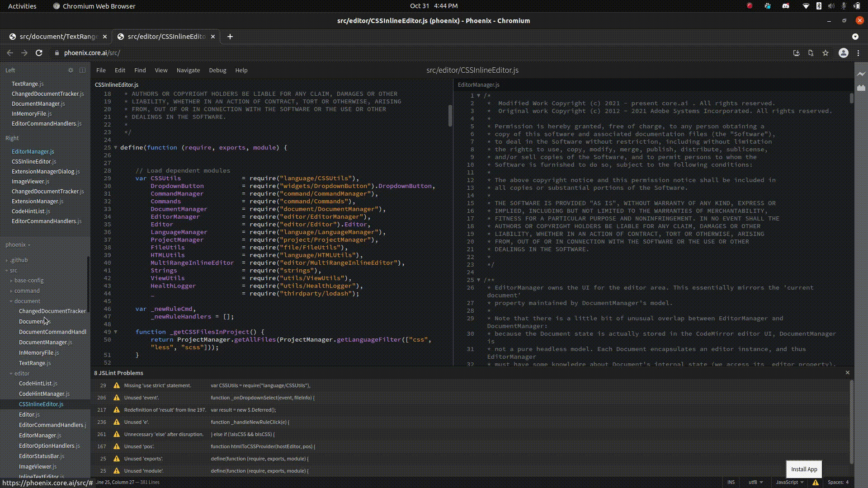Open Chrome's three-dot browser menu
The image size is (868, 488).
click(859, 53)
